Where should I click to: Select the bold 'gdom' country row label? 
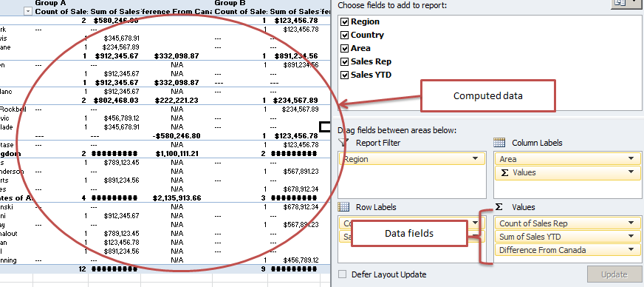pyautogui.click(x=10, y=154)
